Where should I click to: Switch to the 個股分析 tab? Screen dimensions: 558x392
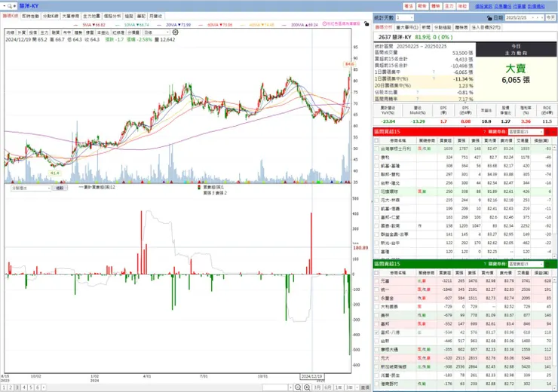click(112, 17)
